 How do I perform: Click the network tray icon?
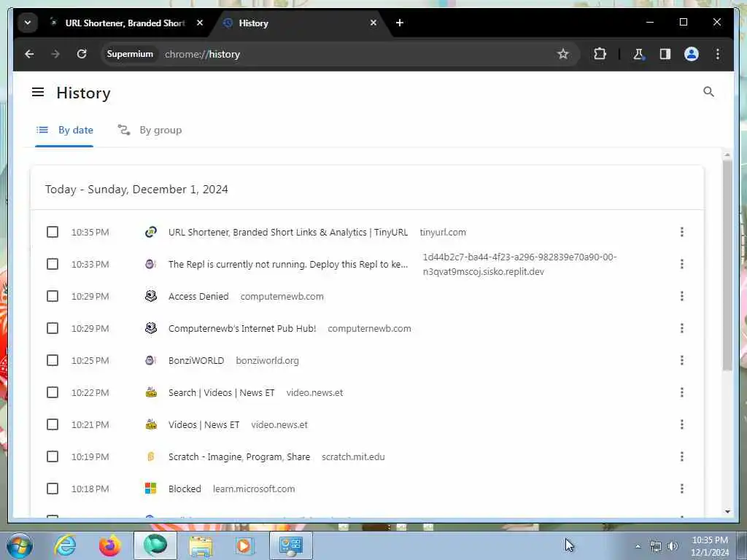coord(656,546)
